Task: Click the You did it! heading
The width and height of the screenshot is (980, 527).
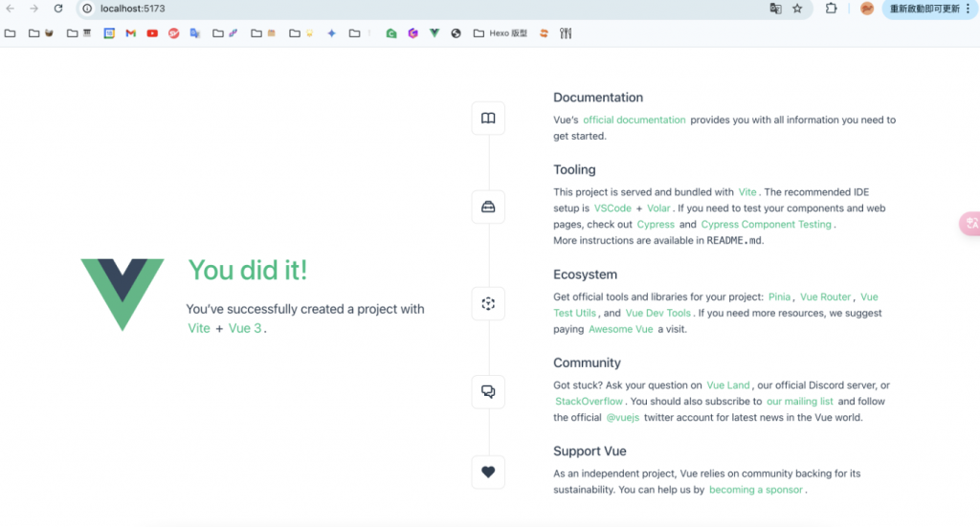Action: pyautogui.click(x=248, y=271)
